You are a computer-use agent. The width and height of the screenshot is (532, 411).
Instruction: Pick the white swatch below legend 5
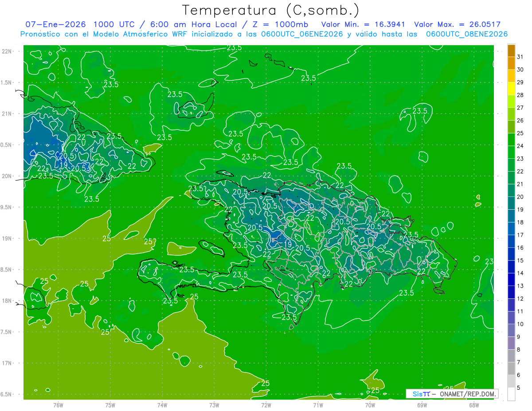point(511,394)
